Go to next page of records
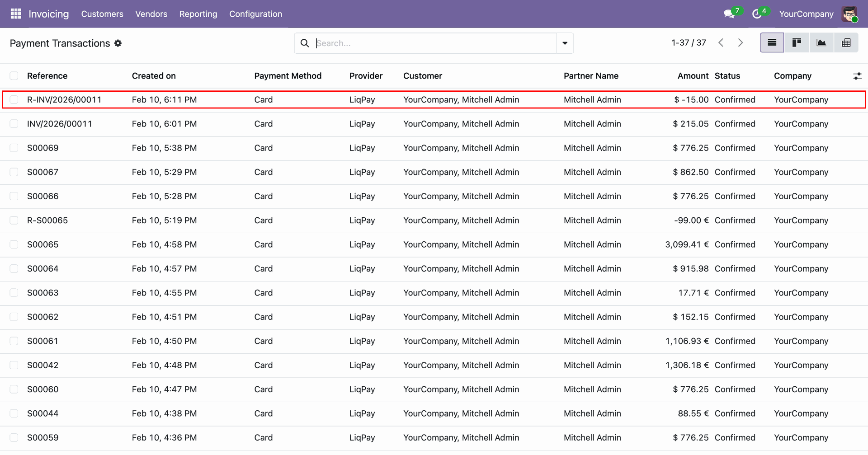Screen dimensions: 868x455 click(740, 43)
